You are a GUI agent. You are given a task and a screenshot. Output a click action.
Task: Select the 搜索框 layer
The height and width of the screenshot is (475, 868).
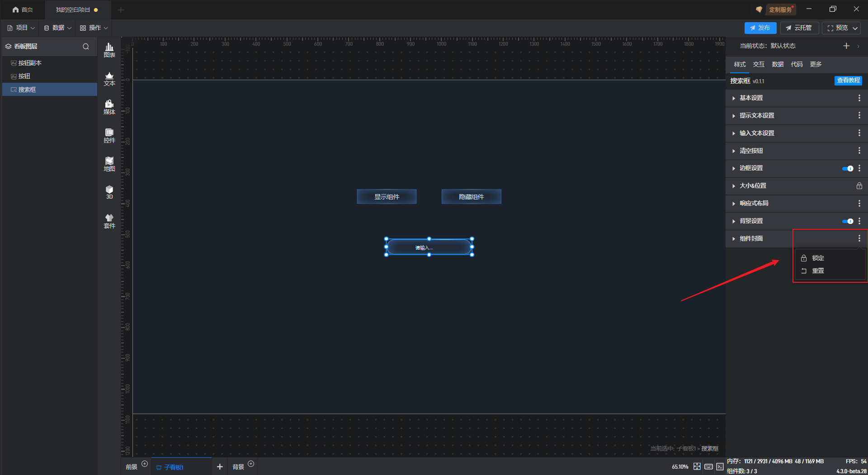(50, 90)
